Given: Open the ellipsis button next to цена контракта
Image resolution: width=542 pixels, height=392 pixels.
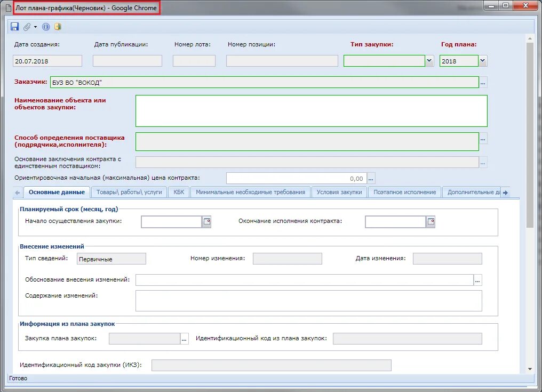Looking at the screenshot, I should (371, 178).
